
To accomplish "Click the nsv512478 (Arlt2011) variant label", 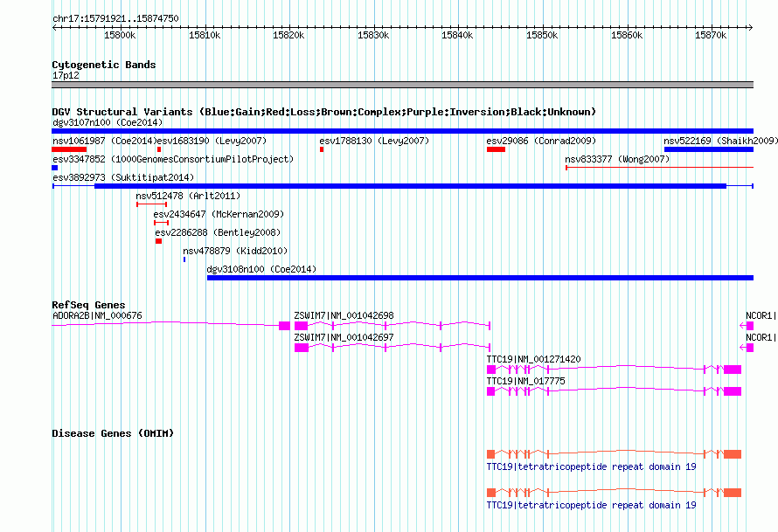I will click(188, 196).
